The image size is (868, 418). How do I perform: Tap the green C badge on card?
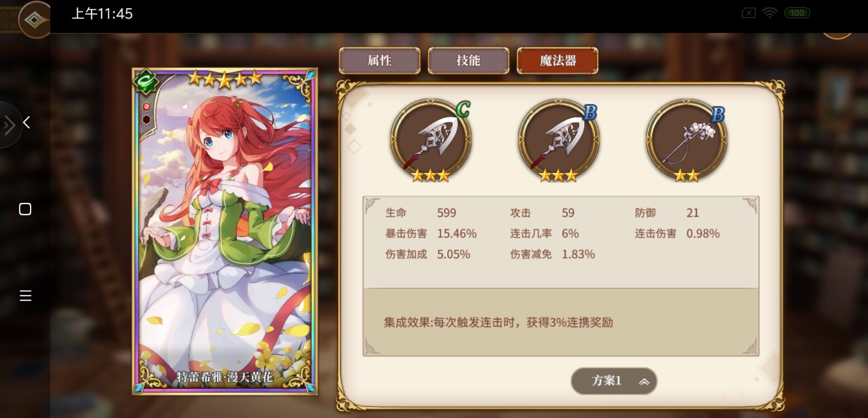click(146, 82)
